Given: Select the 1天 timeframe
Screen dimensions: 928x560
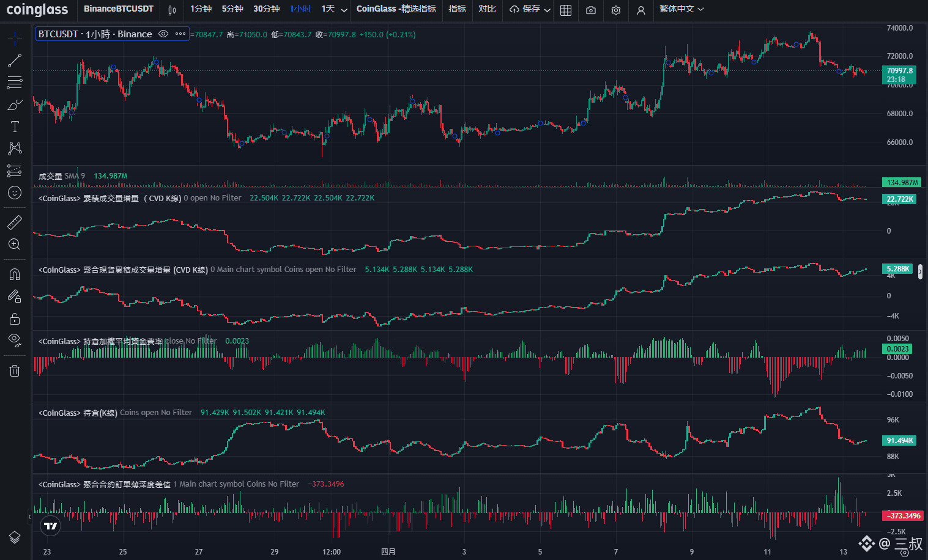Looking at the screenshot, I should (329, 9).
